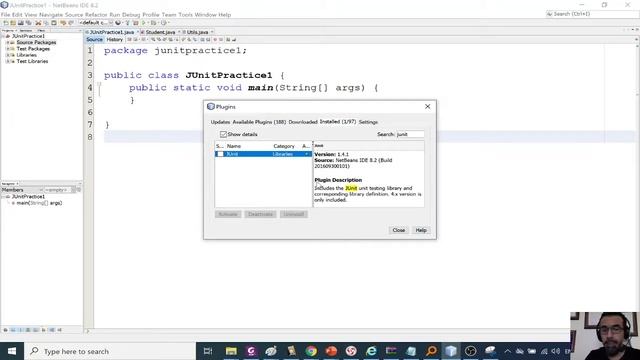The width and height of the screenshot is (640, 360).
Task: Click the Cut scissors toolbar icon
Action: pyautogui.click(x=38, y=23)
